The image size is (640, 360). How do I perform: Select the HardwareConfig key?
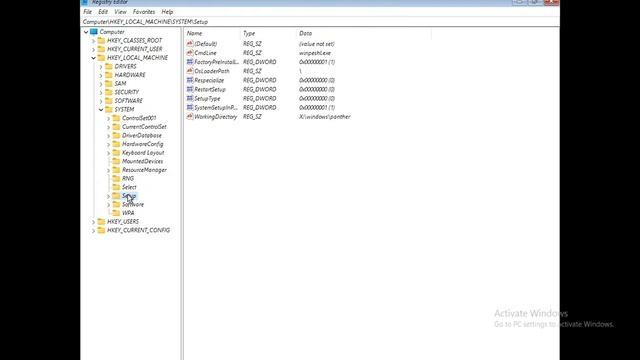142,144
